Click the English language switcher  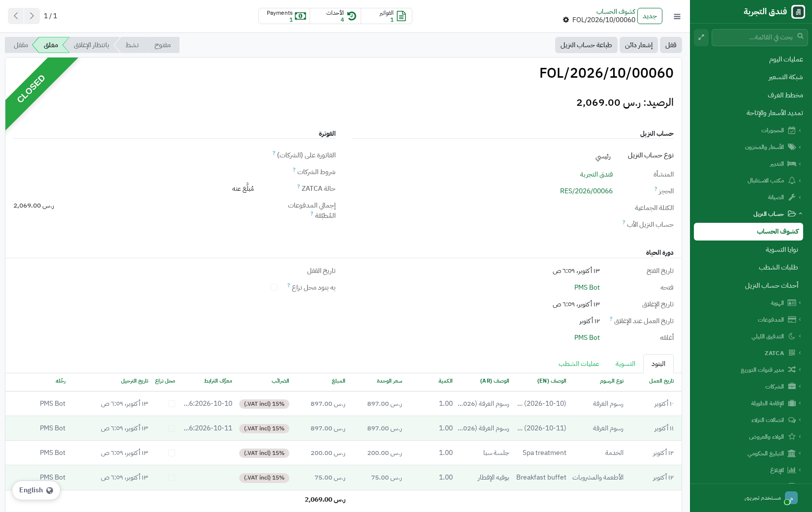point(36,490)
